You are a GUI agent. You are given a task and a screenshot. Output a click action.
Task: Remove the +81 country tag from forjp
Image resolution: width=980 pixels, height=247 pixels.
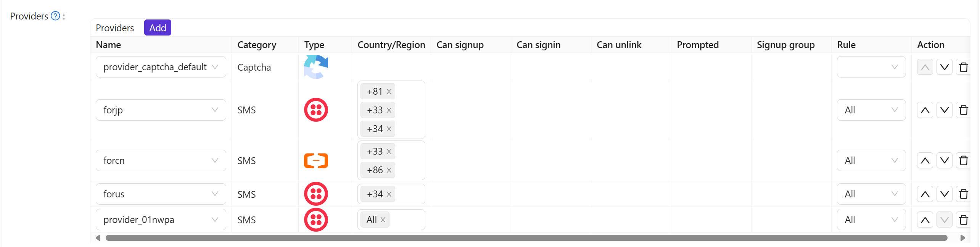(x=389, y=91)
